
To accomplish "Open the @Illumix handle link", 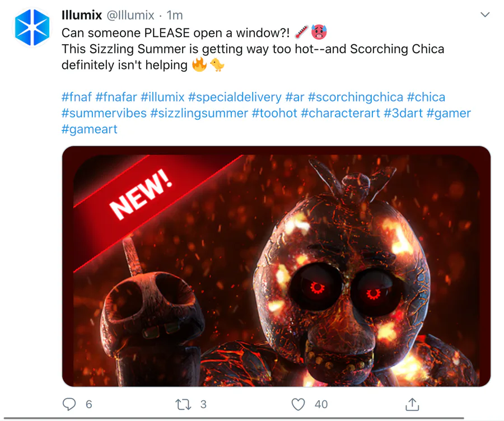I will 130,15.
